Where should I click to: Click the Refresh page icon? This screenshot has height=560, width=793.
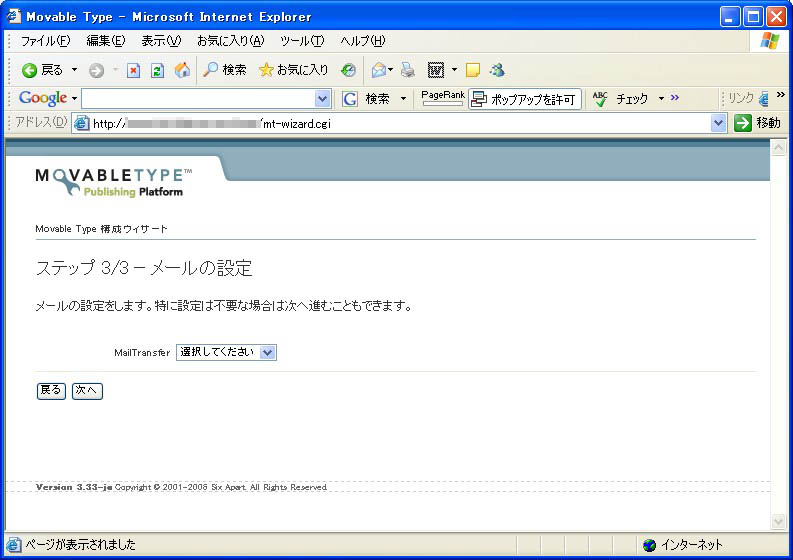tap(157, 70)
